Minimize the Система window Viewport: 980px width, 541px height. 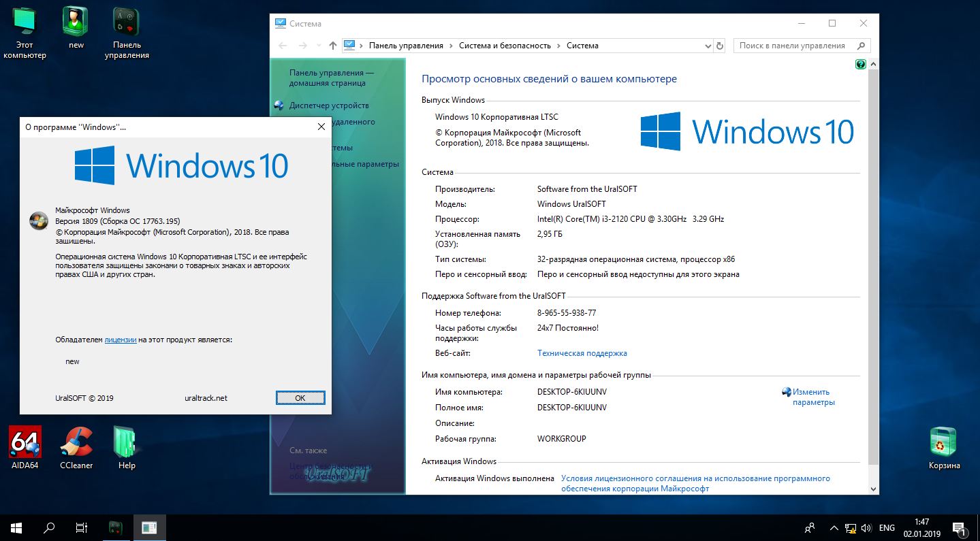click(801, 23)
